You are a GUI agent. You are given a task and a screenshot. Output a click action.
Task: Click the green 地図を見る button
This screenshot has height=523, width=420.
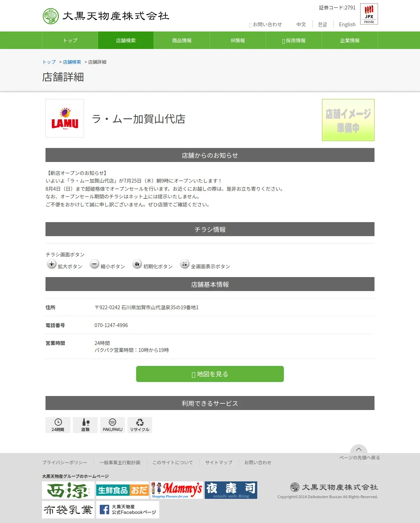(210, 374)
